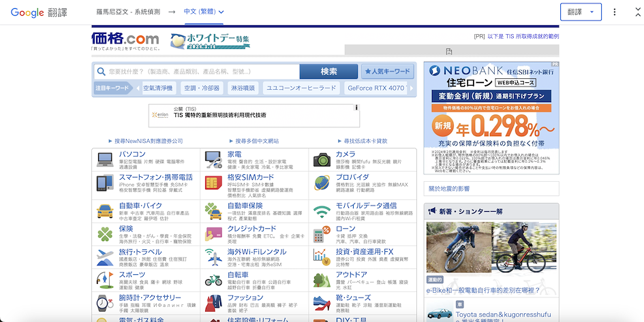Click the 海外Wi-Fiレンタル plane icon
Image resolution: width=644 pixels, height=322 pixels.
[213, 257]
